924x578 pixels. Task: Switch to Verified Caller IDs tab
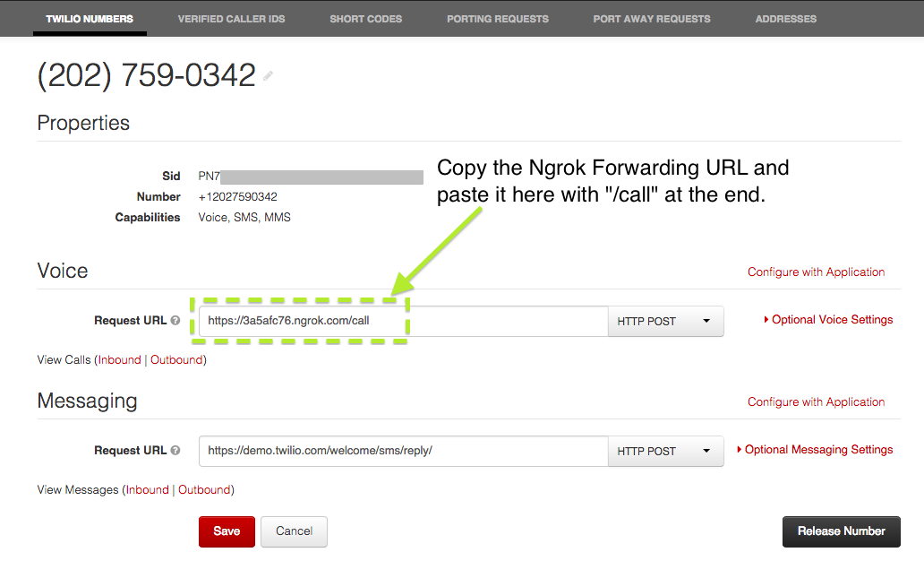pos(232,19)
